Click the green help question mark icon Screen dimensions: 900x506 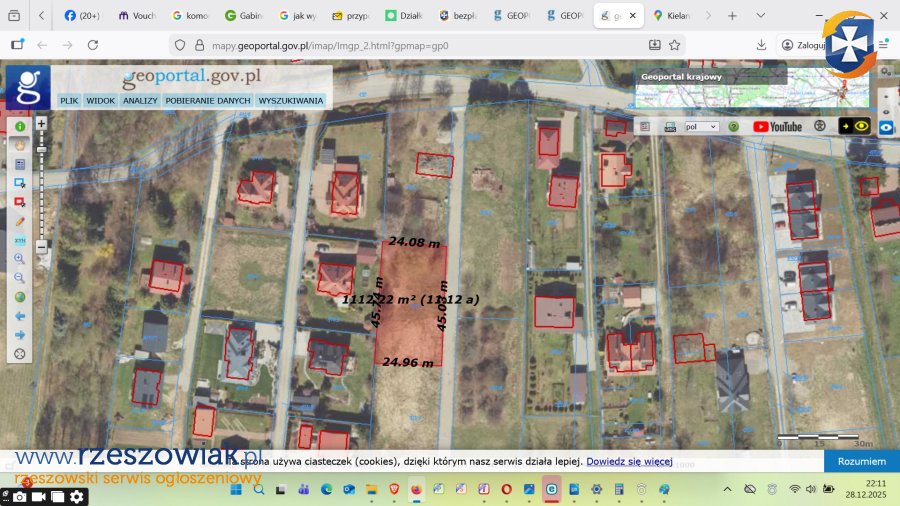(733, 127)
